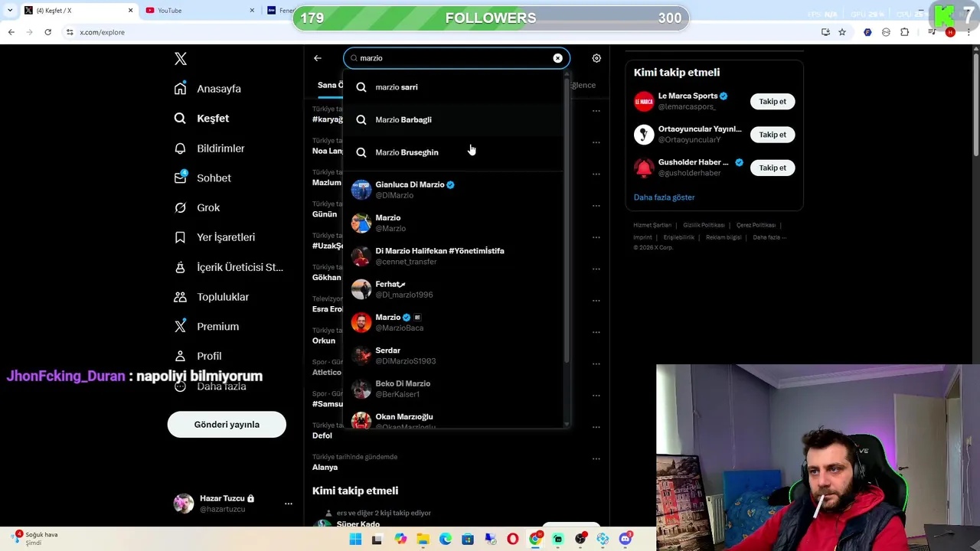Open Premium from the sidebar

point(206,327)
